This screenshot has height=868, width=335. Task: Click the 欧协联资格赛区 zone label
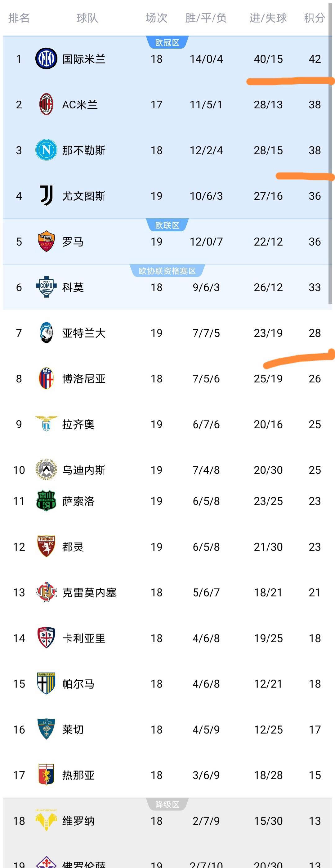167,271
